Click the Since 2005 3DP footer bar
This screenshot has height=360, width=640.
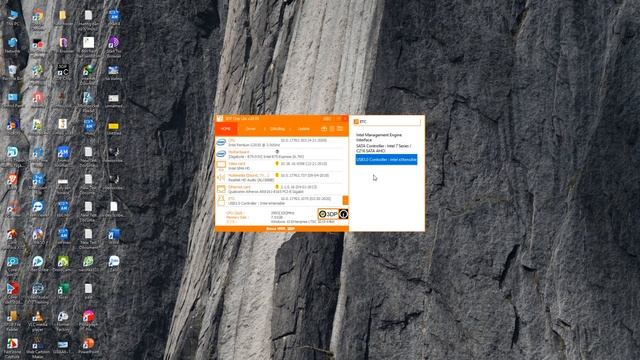[x=282, y=229]
